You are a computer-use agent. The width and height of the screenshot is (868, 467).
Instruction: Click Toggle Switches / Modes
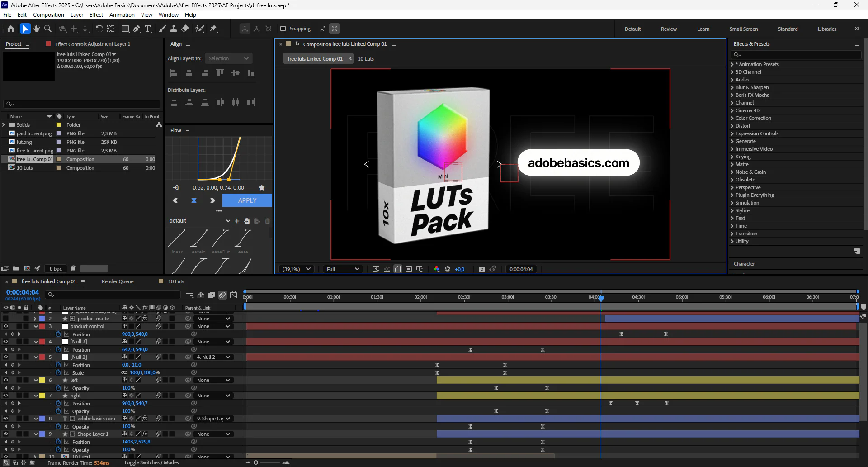151,462
